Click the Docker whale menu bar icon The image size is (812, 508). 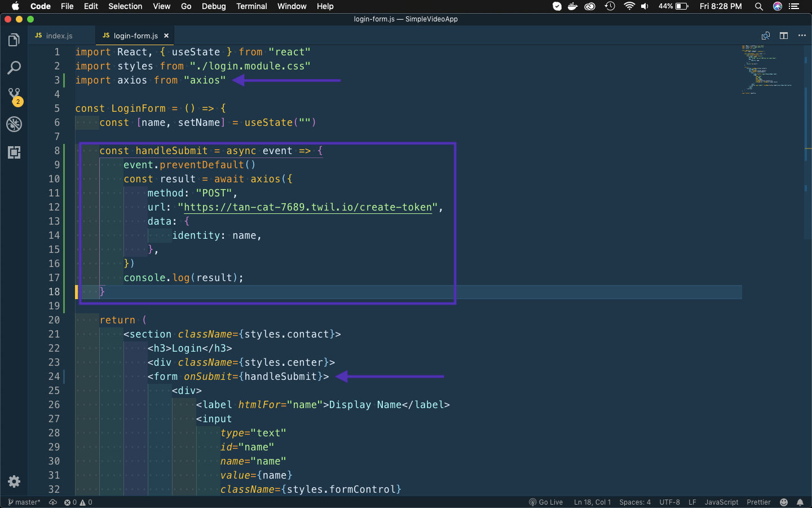(573, 6)
